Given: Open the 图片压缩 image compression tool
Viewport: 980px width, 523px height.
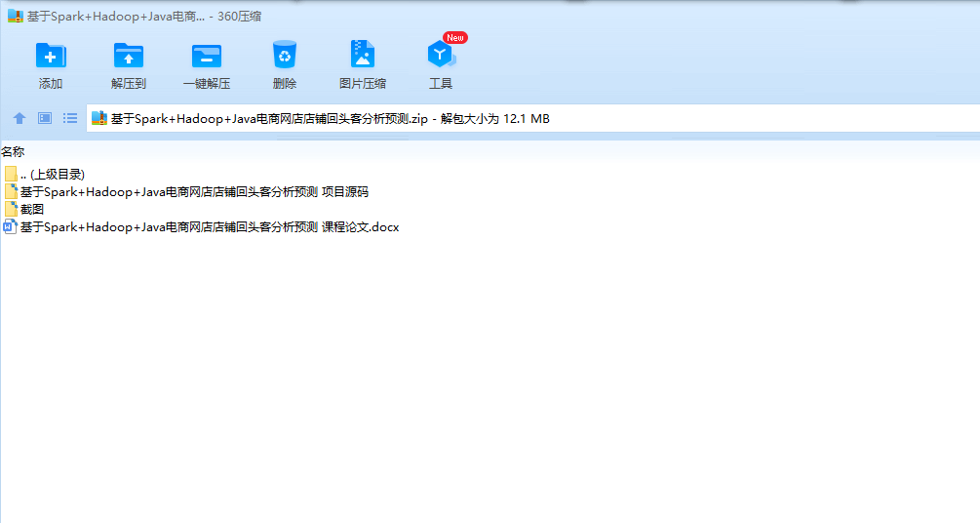Looking at the screenshot, I should pos(363,55).
